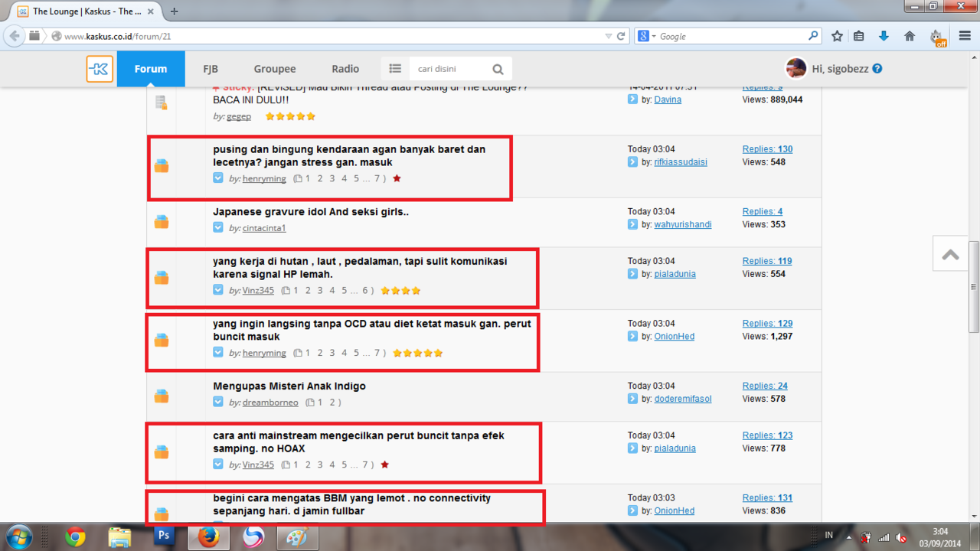This screenshot has height=551, width=980.
Task: Click the help question mark icon
Action: pyautogui.click(x=877, y=68)
